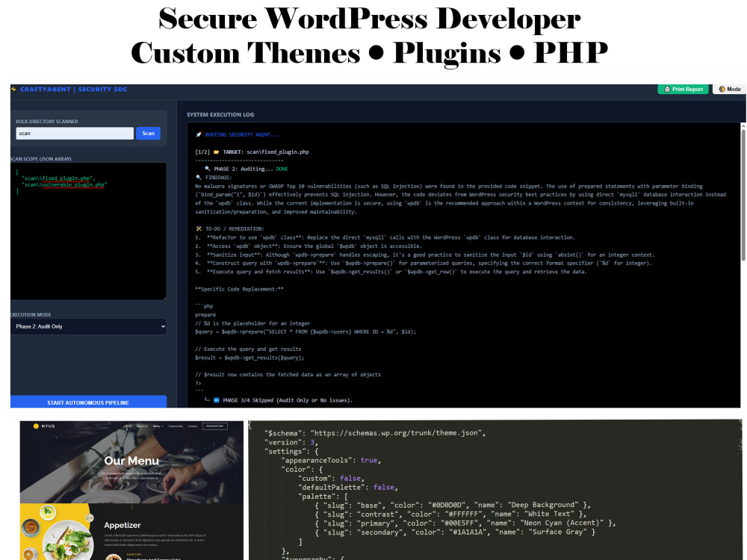The image size is (747, 560).
Task: Click inside the Scan Scope JSON textarea
Action: coord(89,231)
